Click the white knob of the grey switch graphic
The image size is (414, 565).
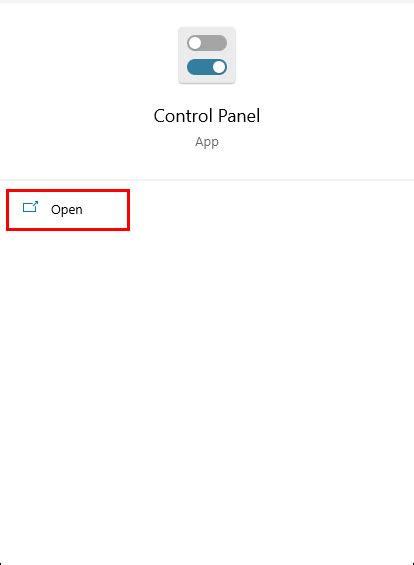point(195,43)
